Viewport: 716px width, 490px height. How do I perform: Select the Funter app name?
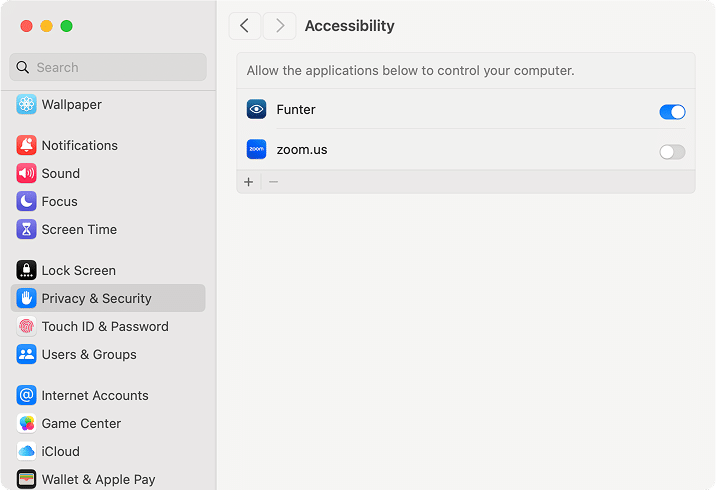point(296,110)
